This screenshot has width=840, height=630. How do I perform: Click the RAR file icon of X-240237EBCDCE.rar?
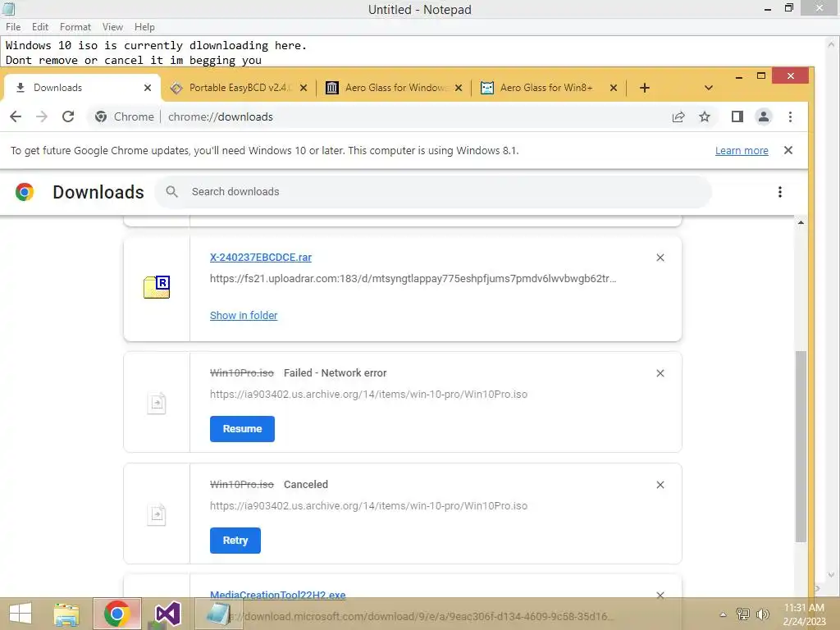(x=157, y=287)
